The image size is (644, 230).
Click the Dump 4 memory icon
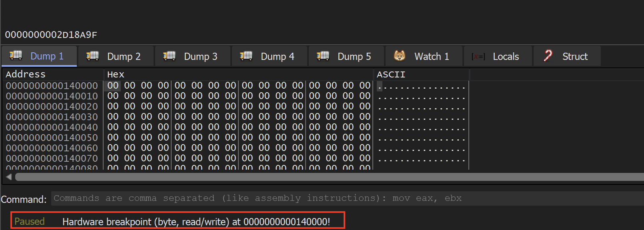[x=246, y=56]
